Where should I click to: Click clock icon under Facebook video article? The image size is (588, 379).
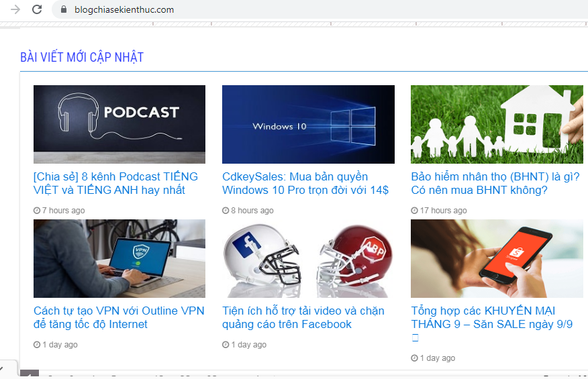tap(226, 345)
